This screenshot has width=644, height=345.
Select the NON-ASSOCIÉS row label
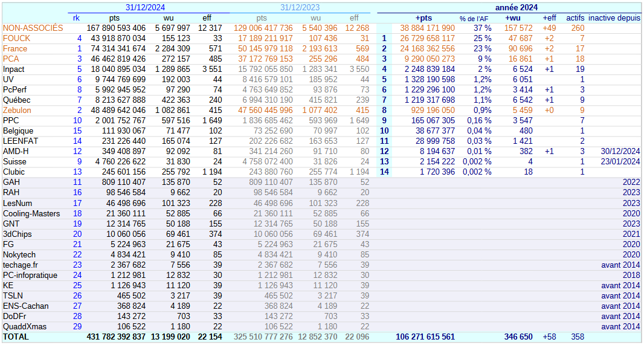[33, 28]
